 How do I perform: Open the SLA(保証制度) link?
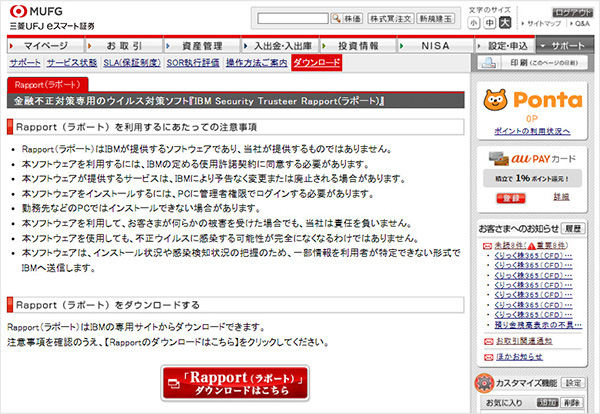point(132,63)
